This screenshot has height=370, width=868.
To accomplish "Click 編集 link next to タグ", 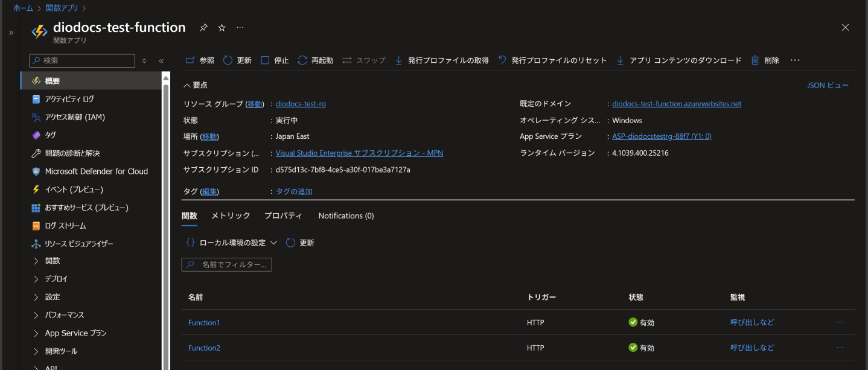I will pos(209,191).
